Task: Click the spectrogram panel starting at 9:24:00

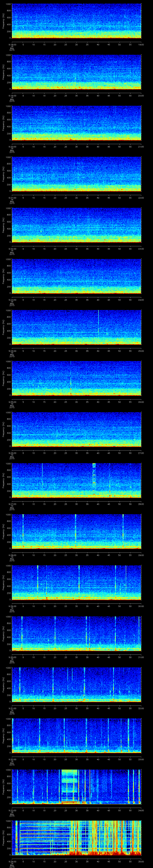Action: point(76,327)
